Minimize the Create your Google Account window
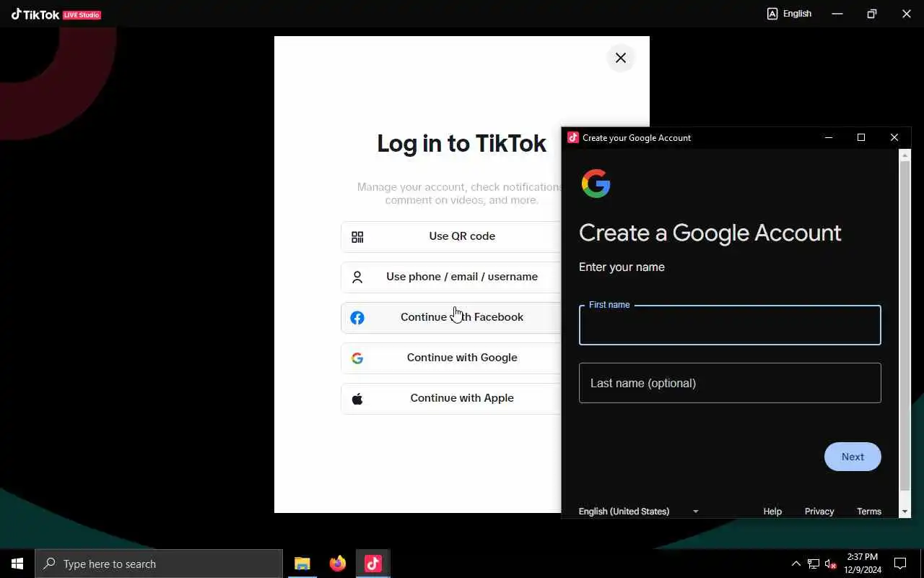Screen dimensions: 924x578 coord(829,137)
